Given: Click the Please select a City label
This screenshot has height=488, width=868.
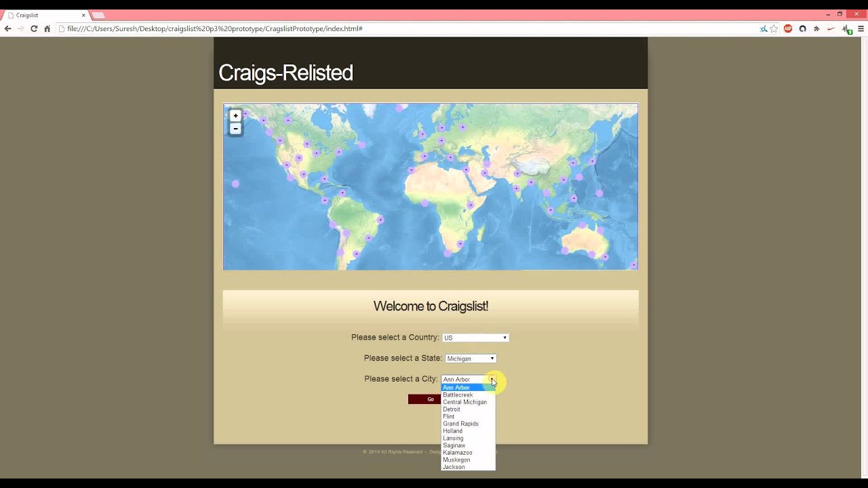Looking at the screenshot, I should [x=401, y=379].
